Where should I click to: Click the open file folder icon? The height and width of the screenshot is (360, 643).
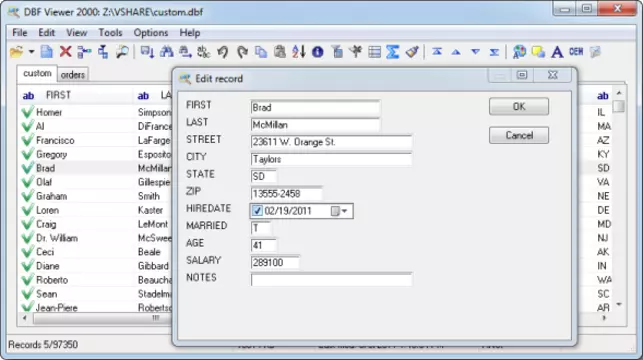(16, 52)
